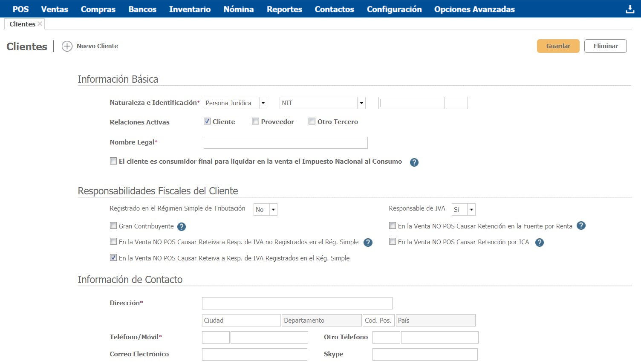Viewport: 641px width, 364px height.
Task: Uncheck the Cliente relationship checkbox
Action: tap(207, 121)
